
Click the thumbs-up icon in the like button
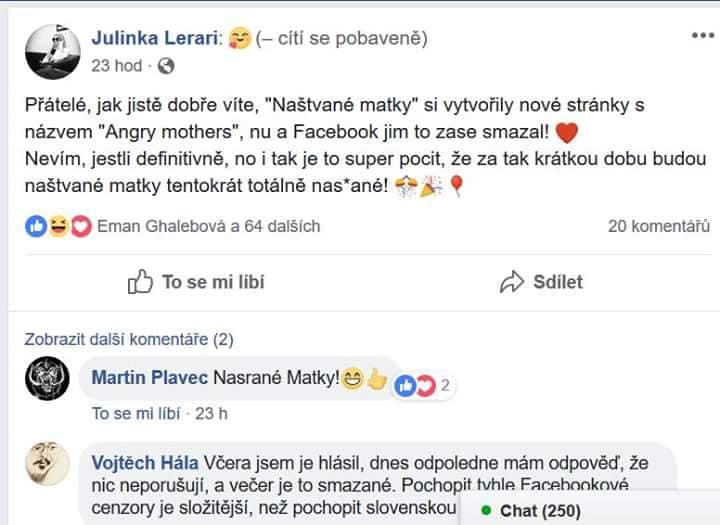tap(141, 282)
